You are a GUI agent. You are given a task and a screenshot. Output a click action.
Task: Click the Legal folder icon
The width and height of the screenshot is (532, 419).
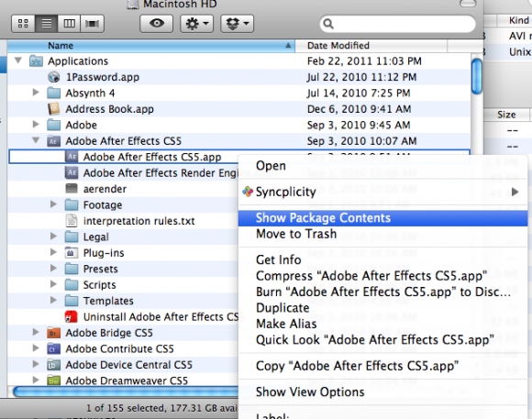click(72, 237)
